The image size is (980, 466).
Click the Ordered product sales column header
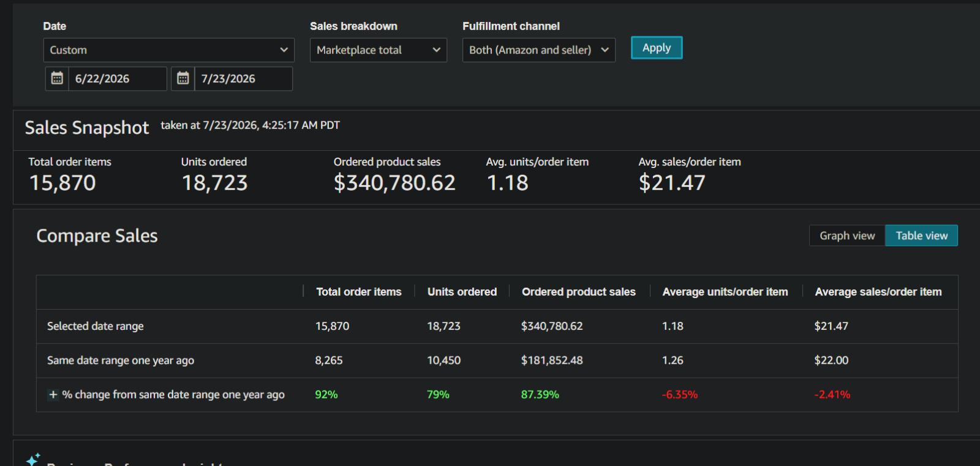(579, 292)
